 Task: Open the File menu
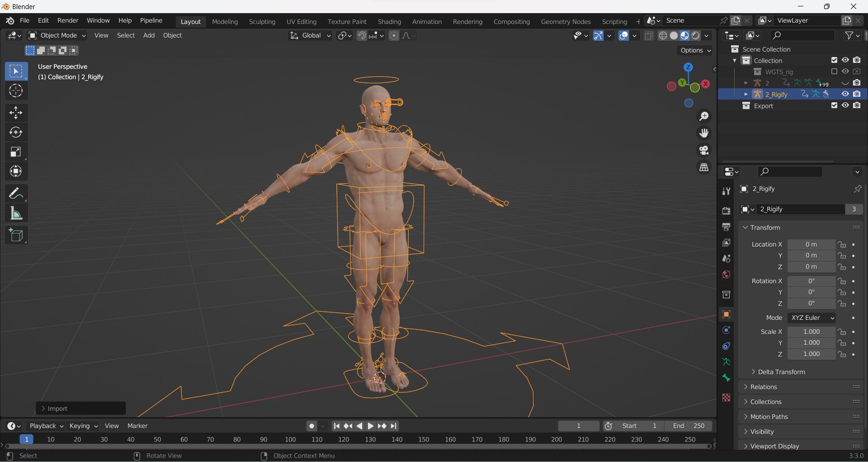coord(25,21)
